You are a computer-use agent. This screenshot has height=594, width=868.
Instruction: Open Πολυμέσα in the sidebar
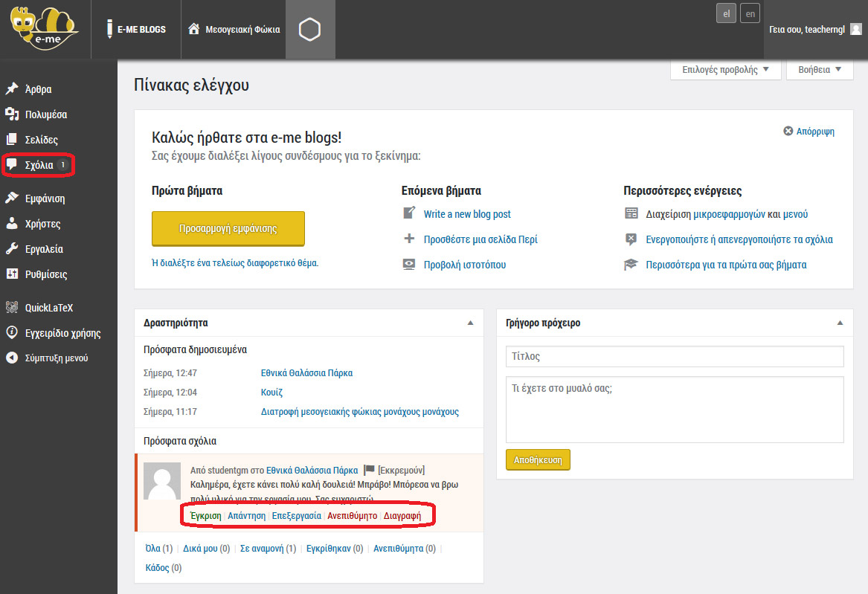(46, 114)
